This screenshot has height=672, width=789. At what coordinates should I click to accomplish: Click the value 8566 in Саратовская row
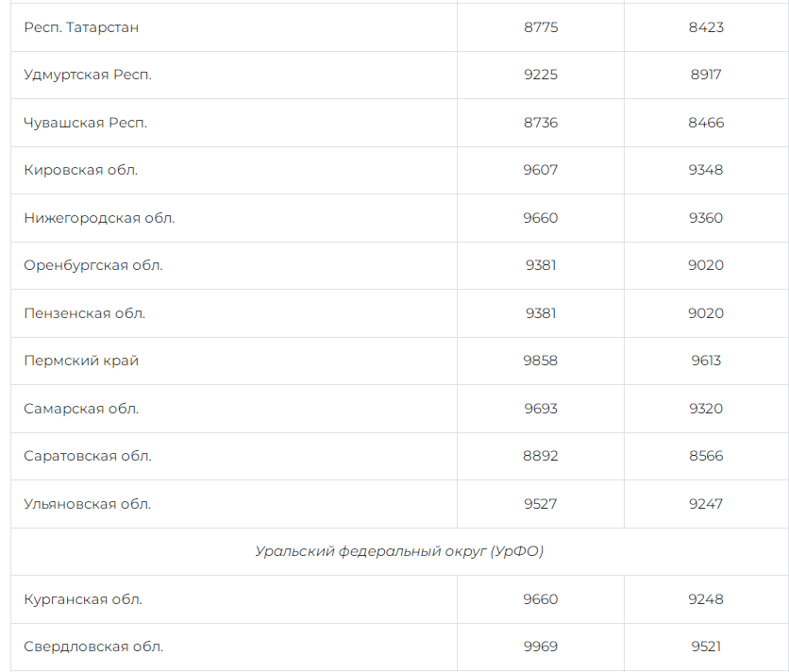[706, 456]
